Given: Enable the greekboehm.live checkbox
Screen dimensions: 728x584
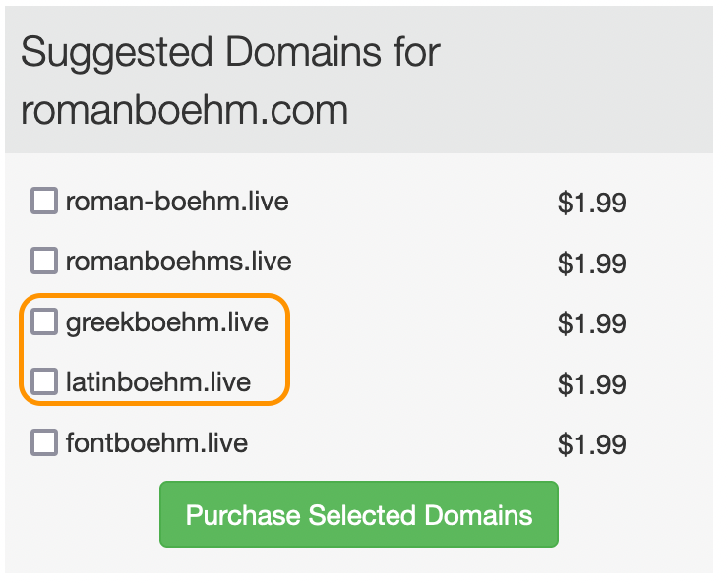Looking at the screenshot, I should (x=44, y=321).
